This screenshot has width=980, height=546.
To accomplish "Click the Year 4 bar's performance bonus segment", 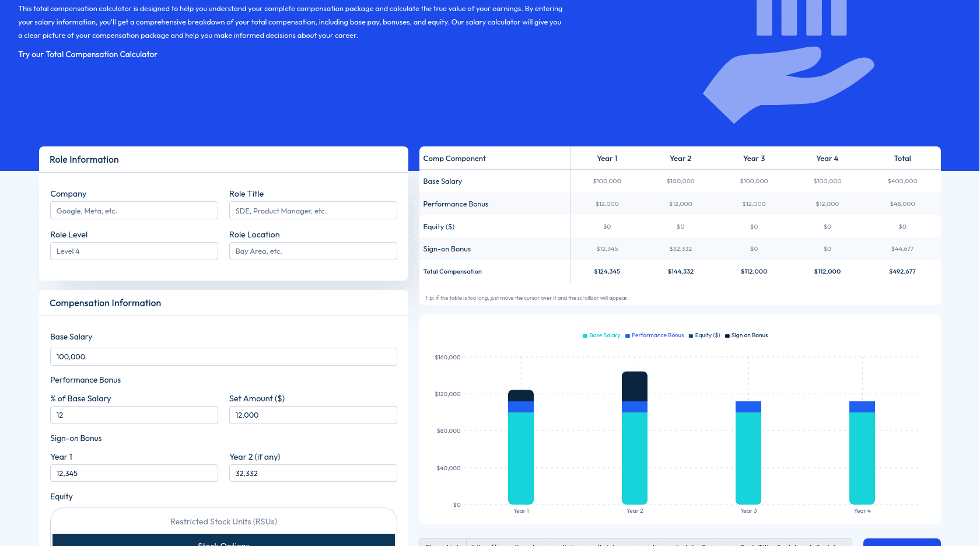I will click(862, 407).
